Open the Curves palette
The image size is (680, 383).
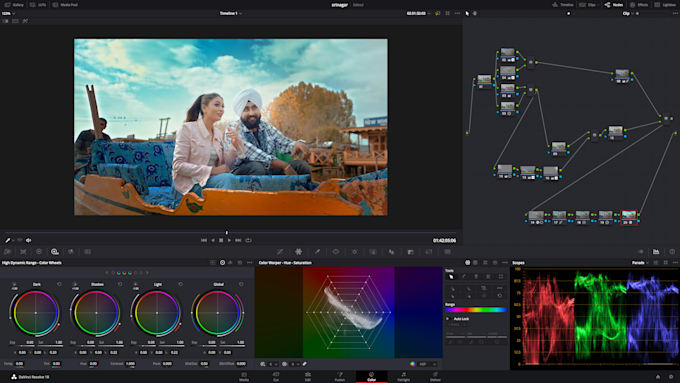coord(280,252)
